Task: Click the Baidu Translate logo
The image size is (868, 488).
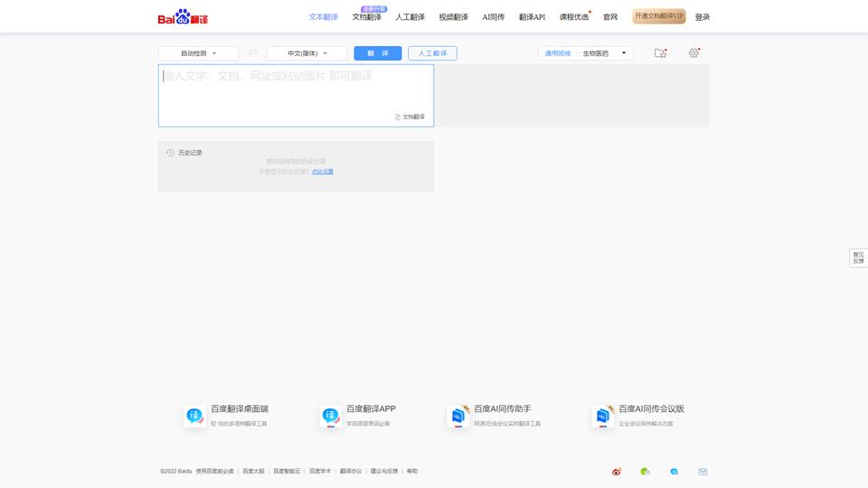Action: 183,17
